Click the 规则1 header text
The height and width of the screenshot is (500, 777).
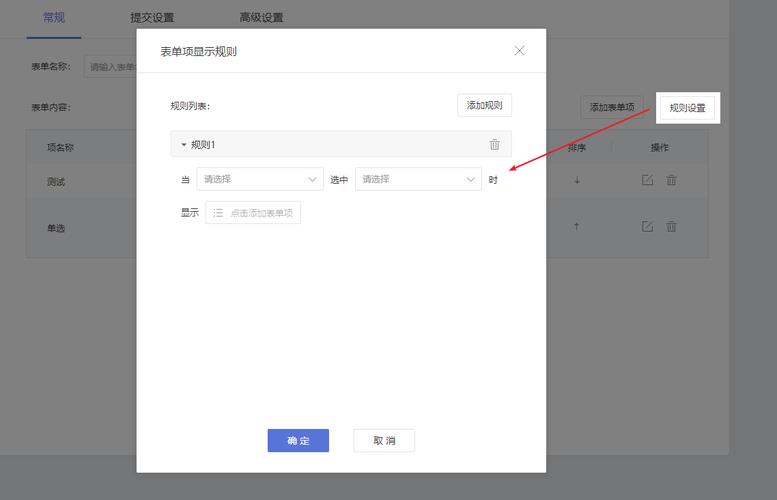point(203,145)
